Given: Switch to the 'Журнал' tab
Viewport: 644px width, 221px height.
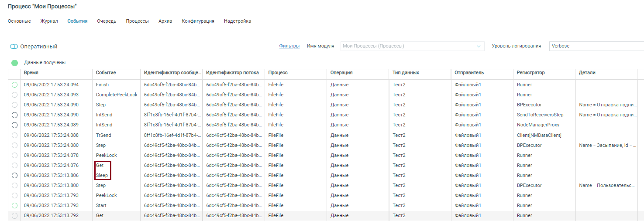Looking at the screenshot, I should pos(49,21).
